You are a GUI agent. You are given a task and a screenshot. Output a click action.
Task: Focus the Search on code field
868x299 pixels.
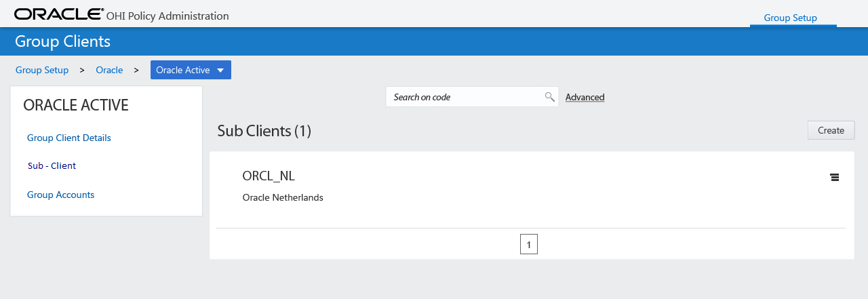pyautogui.click(x=472, y=97)
